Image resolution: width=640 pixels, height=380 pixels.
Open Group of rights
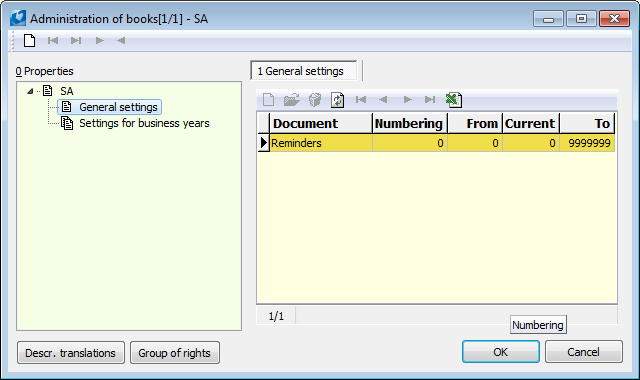click(175, 353)
